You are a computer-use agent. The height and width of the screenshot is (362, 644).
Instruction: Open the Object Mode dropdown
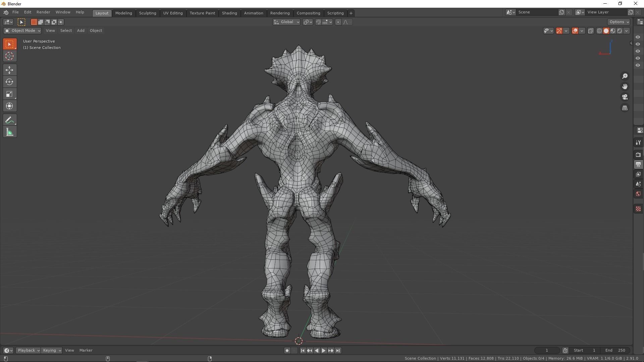(x=22, y=31)
